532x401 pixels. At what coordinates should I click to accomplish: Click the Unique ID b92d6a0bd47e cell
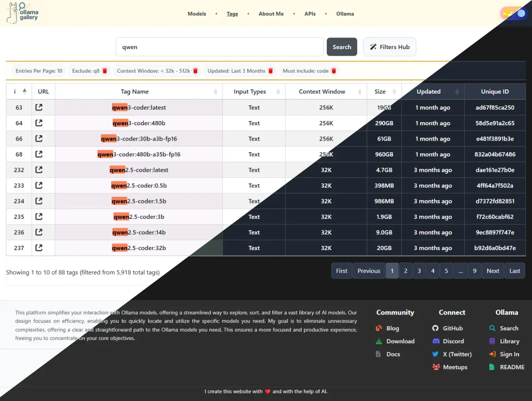495,248
